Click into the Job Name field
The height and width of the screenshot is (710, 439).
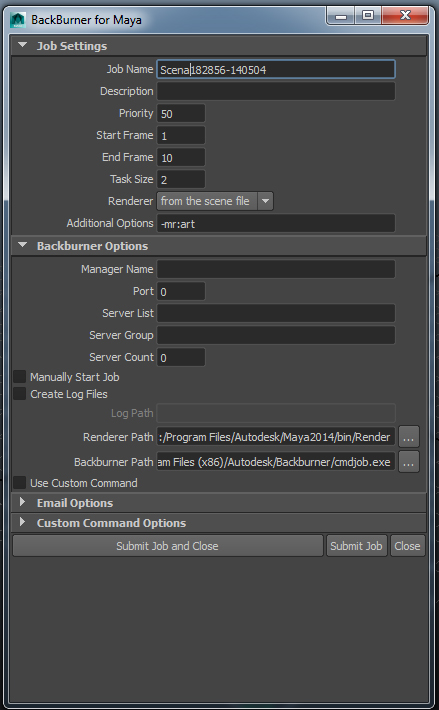276,70
